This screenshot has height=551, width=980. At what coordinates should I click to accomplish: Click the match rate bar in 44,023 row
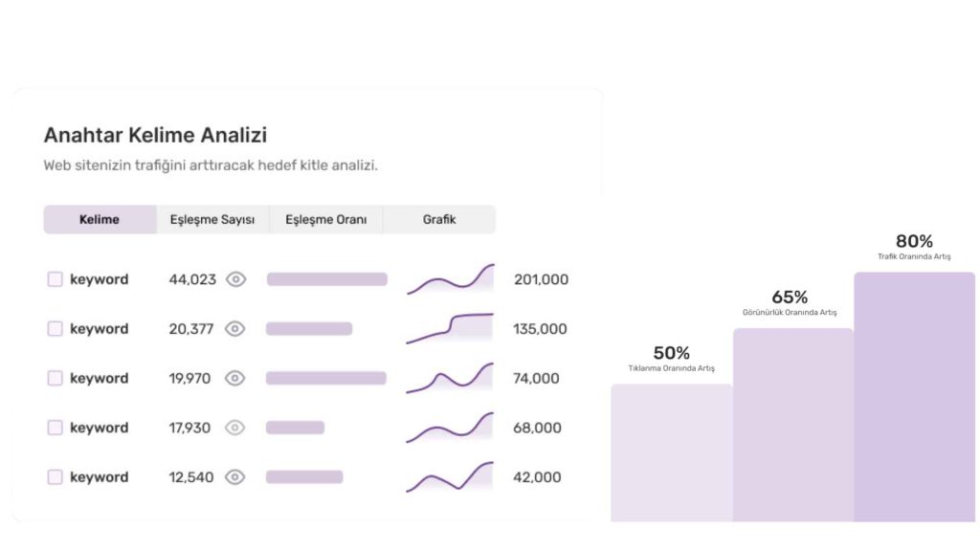[326, 279]
